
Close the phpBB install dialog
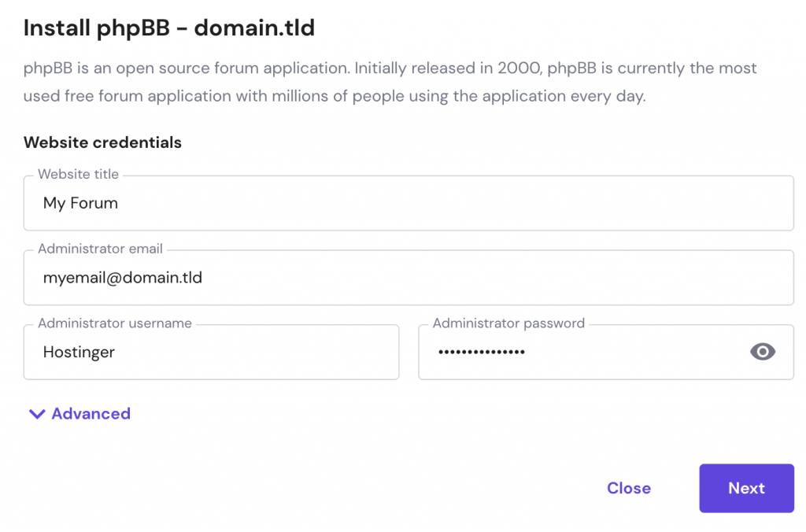[628, 488]
